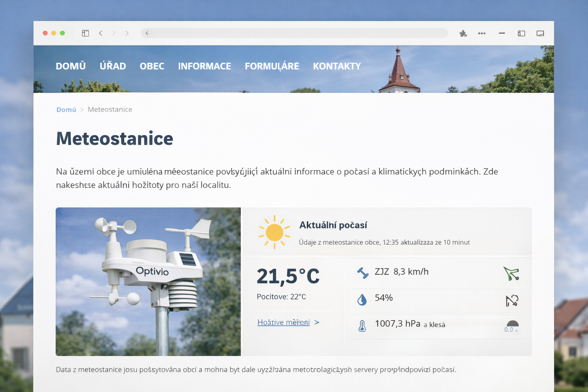Viewport: 588px width, 392px height.
Task: Open the detailed measurements link
Action: (x=284, y=322)
